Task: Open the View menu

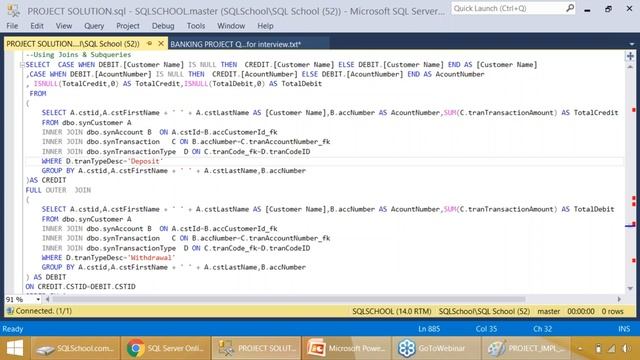Action: (64, 26)
